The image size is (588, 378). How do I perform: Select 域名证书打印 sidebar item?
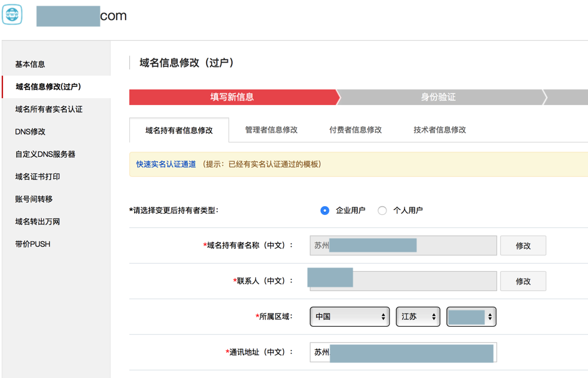coord(37,177)
